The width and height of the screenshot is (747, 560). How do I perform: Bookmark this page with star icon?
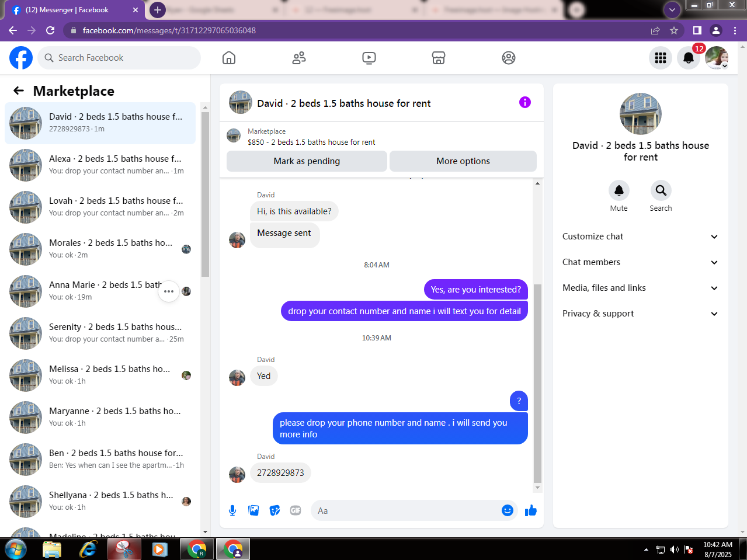[674, 30]
